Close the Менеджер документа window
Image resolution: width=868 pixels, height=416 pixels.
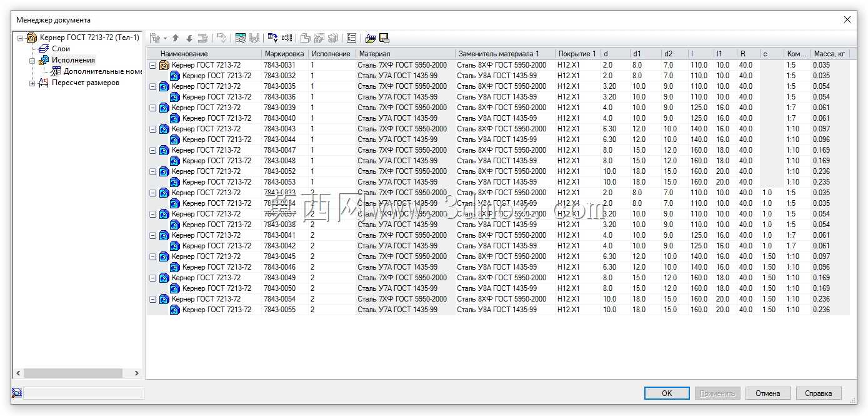pos(847,20)
